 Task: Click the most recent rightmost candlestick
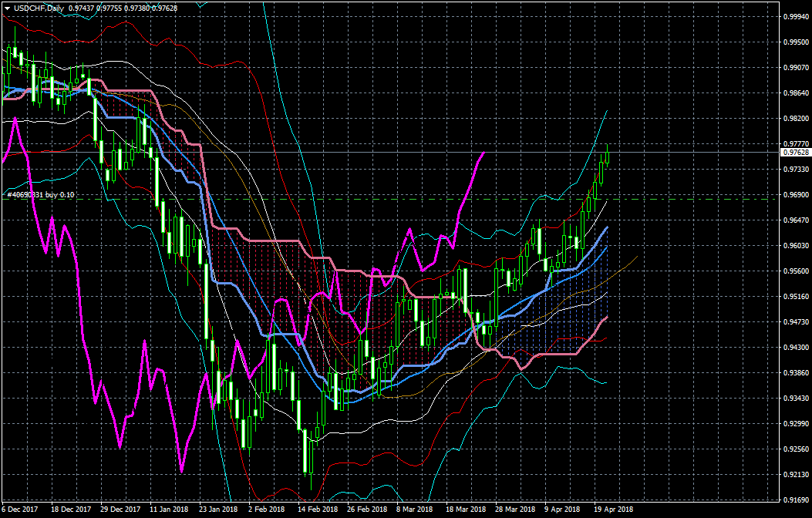(608, 156)
